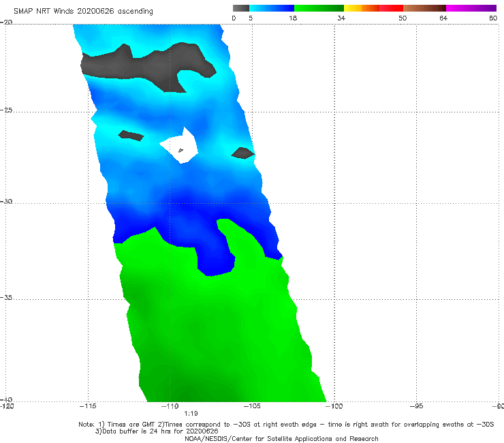Click the latitude label '-35'

tap(6, 297)
